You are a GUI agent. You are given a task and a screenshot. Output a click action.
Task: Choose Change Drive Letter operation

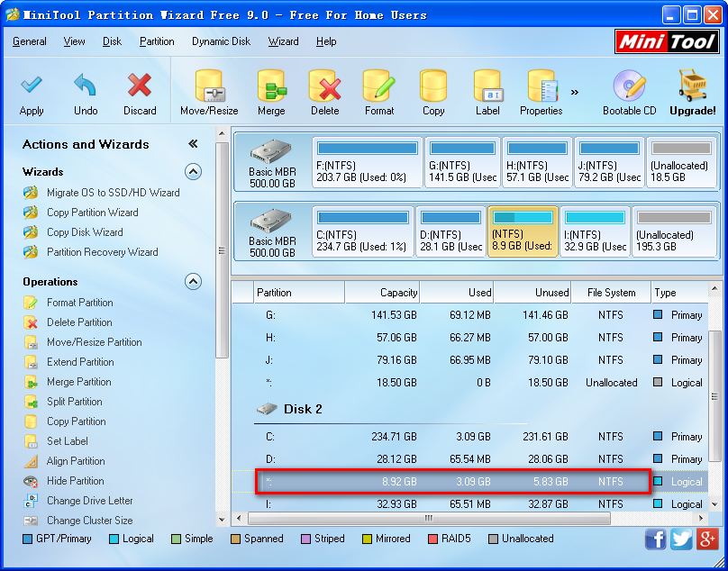[x=78, y=502]
